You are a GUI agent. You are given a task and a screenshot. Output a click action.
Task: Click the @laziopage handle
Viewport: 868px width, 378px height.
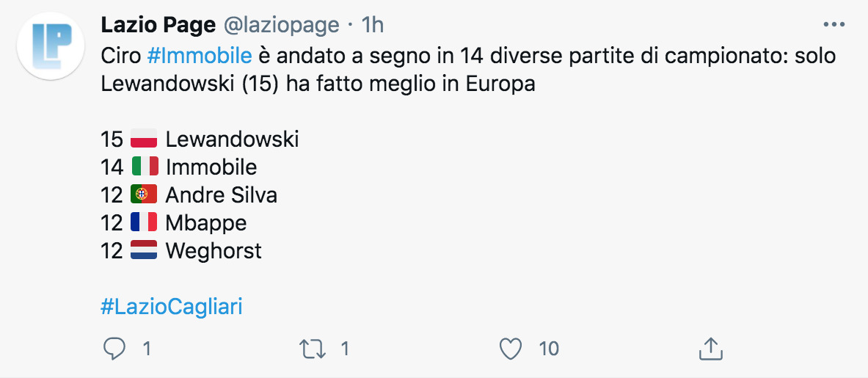click(281, 25)
